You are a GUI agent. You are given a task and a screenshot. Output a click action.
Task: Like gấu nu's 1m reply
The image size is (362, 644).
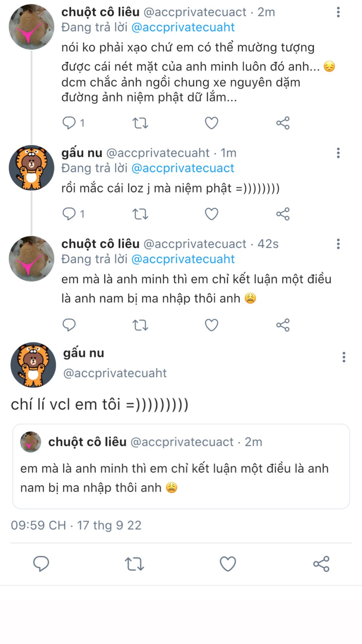tap(211, 214)
